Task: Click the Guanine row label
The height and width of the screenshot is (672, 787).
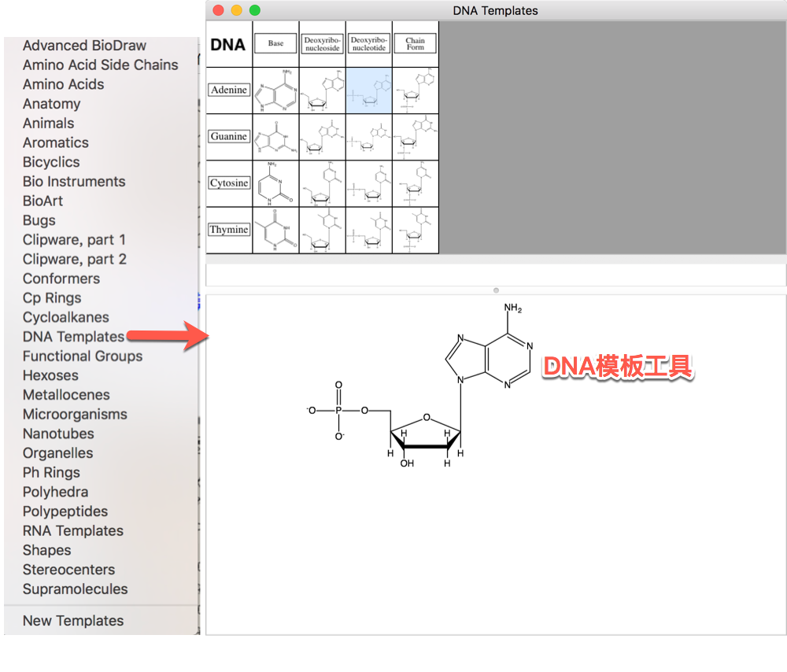Action: (x=229, y=136)
